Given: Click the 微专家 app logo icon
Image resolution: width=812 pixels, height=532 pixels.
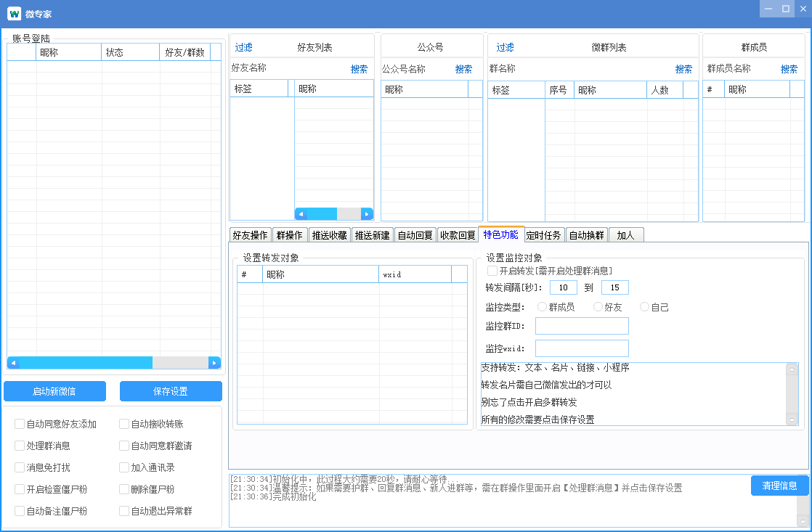Looking at the screenshot, I should pyautogui.click(x=14, y=15).
